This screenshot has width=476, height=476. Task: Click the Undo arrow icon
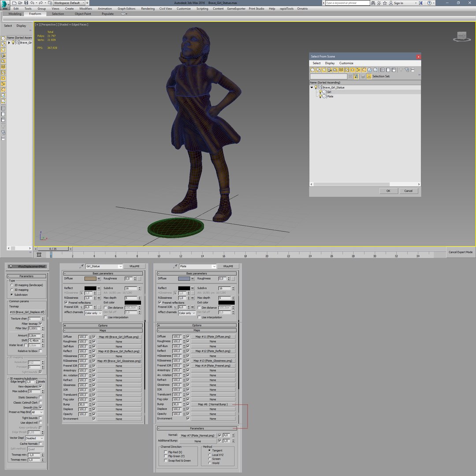[x=32, y=3]
